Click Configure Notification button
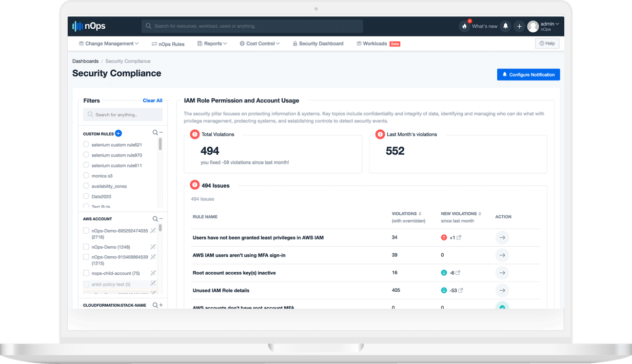This screenshot has width=632, height=364. [528, 75]
